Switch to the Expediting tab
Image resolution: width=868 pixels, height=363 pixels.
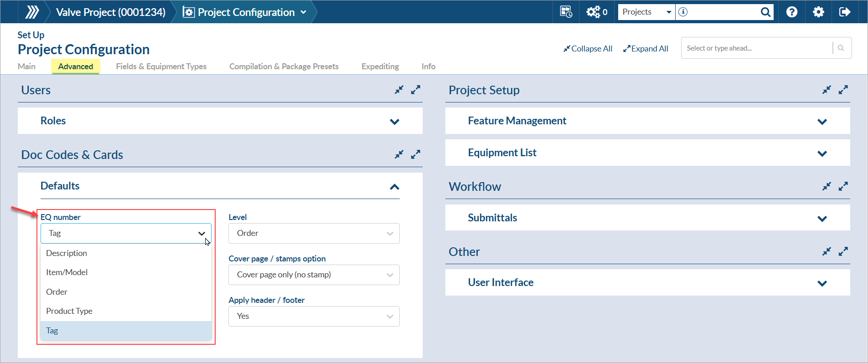380,66
